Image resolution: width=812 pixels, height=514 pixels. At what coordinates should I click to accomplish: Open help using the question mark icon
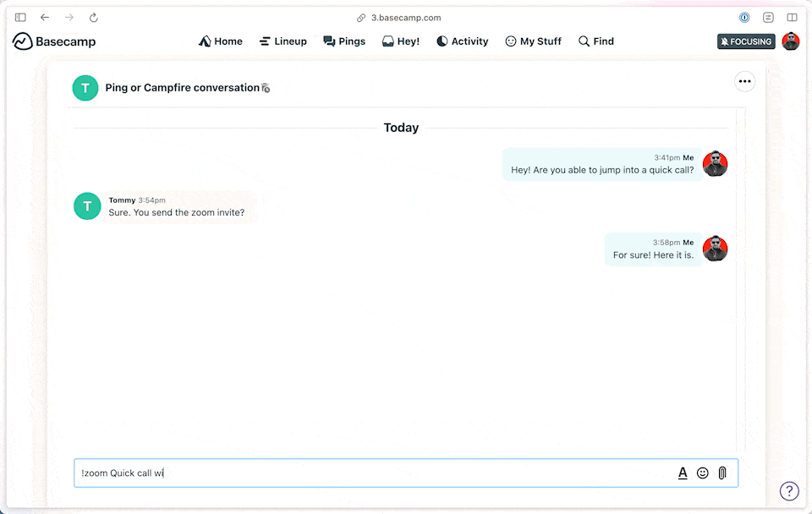789,490
